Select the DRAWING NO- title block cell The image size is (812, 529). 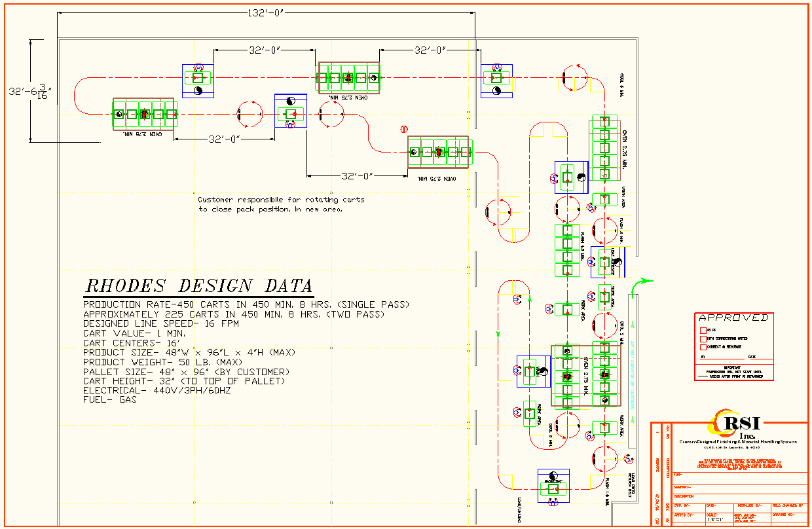click(x=789, y=517)
